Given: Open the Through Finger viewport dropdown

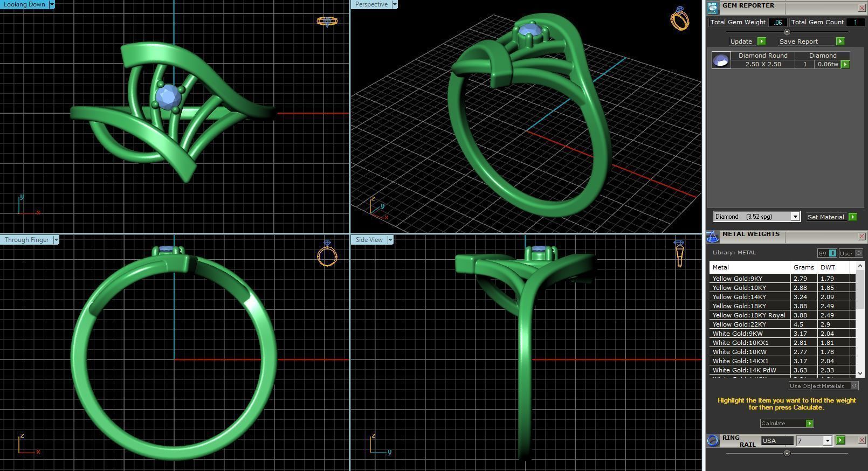Looking at the screenshot, I should coord(56,240).
